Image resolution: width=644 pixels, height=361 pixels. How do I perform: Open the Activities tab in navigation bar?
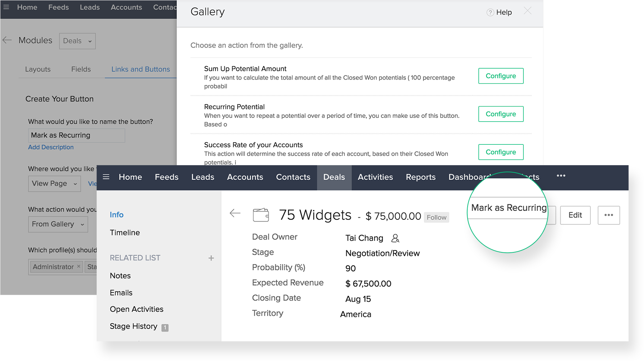pos(375,177)
